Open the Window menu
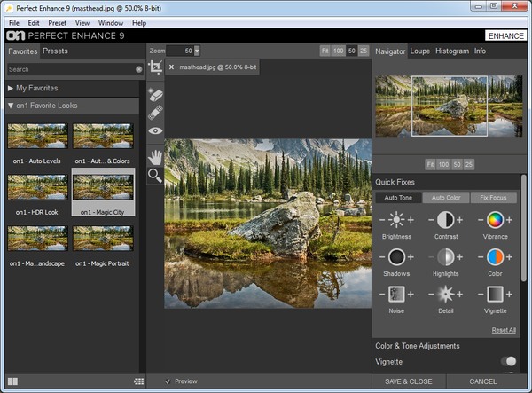This screenshot has width=532, height=393. tap(111, 23)
